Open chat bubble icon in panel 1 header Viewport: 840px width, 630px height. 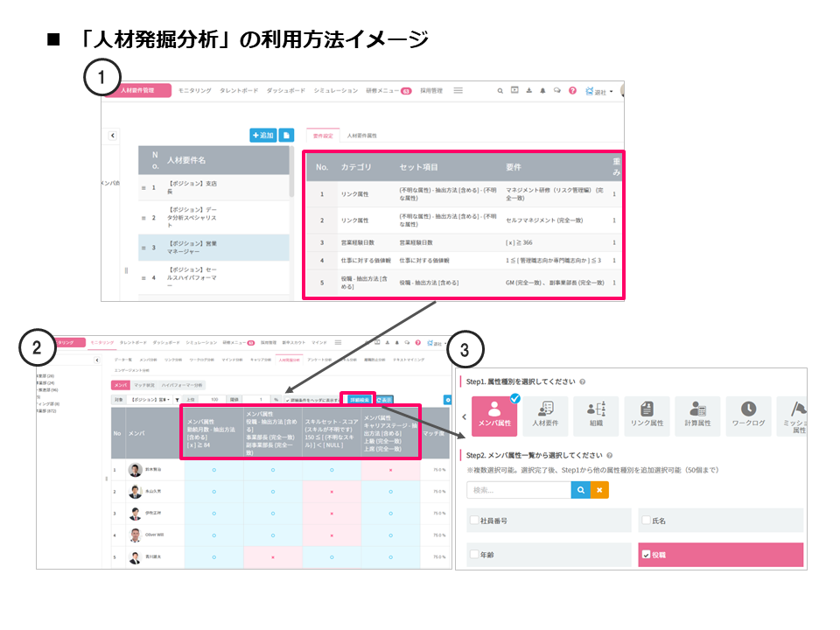point(557,90)
